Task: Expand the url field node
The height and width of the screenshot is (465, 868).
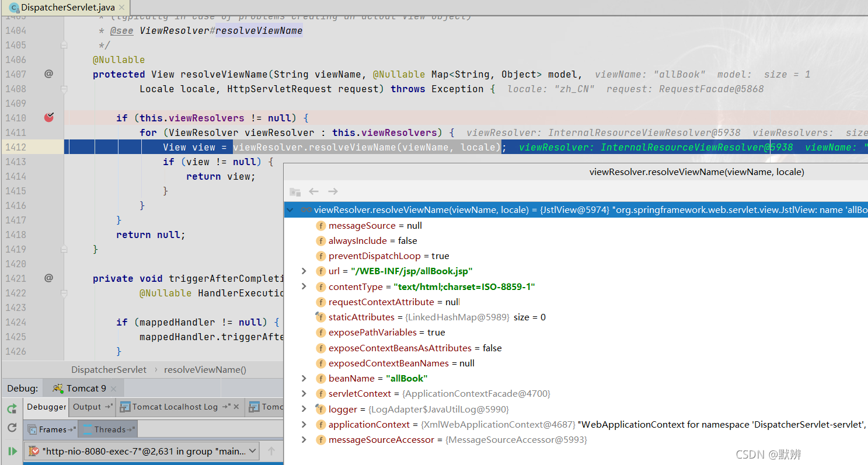Action: click(304, 271)
